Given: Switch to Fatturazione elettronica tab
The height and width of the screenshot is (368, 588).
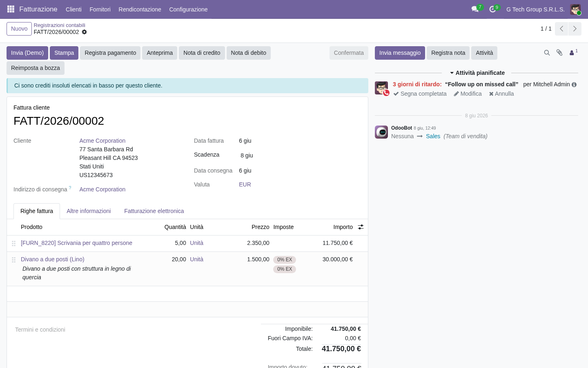Looking at the screenshot, I should tap(154, 211).
